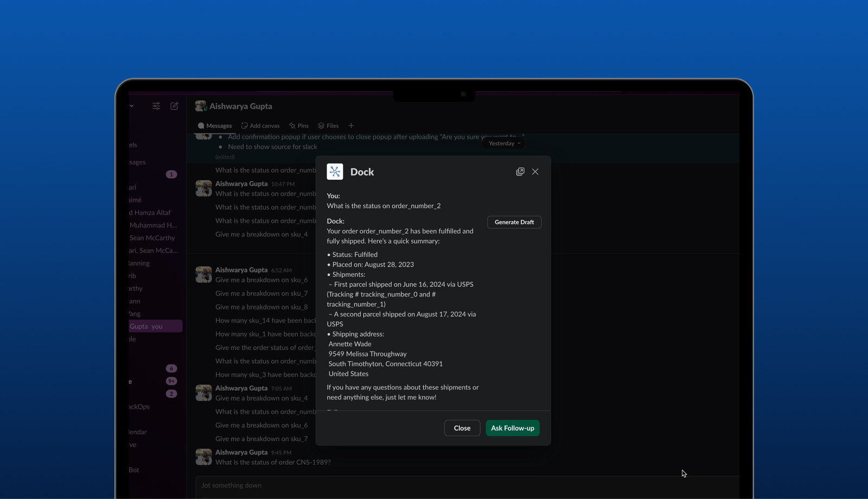Open the Files tab
The image size is (868, 499).
coord(328,125)
